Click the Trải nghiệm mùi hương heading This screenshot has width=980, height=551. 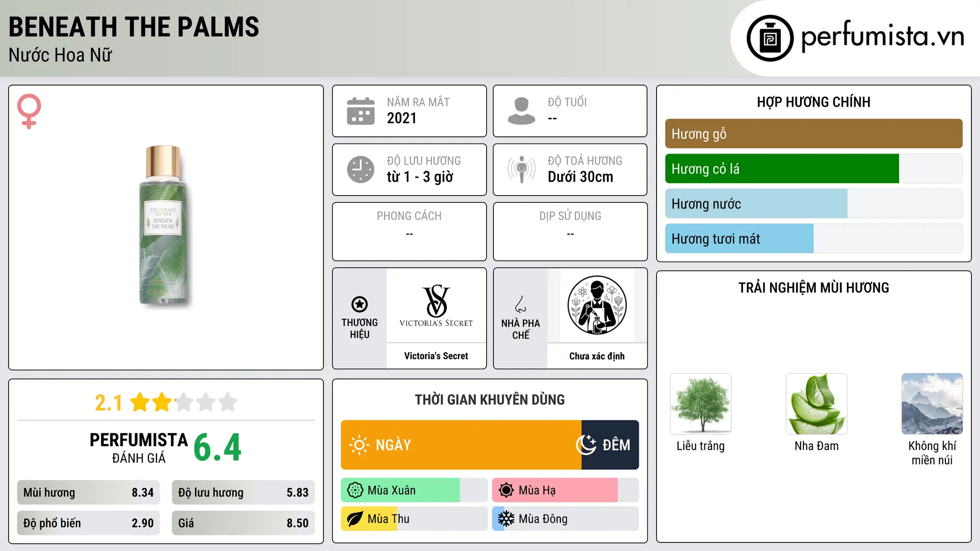coord(813,288)
